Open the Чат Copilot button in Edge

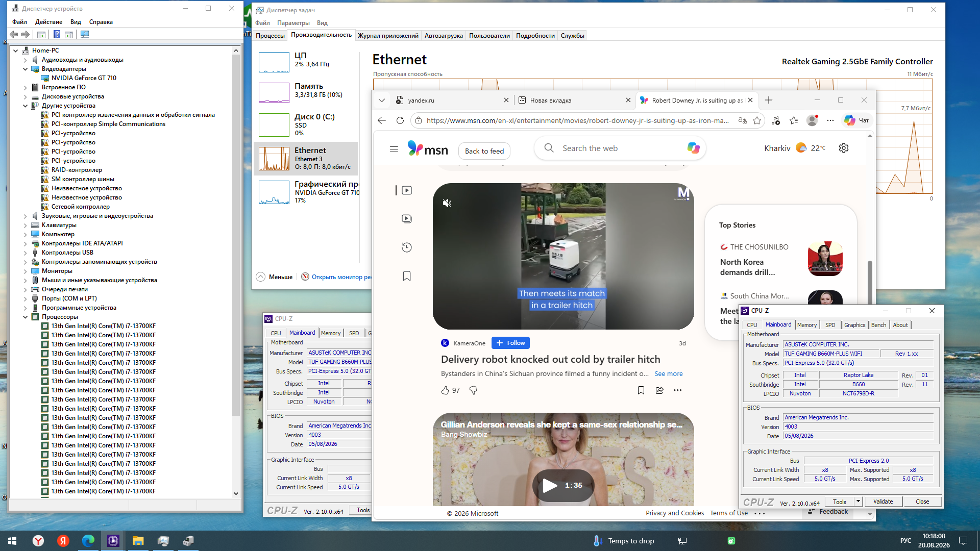(x=857, y=120)
